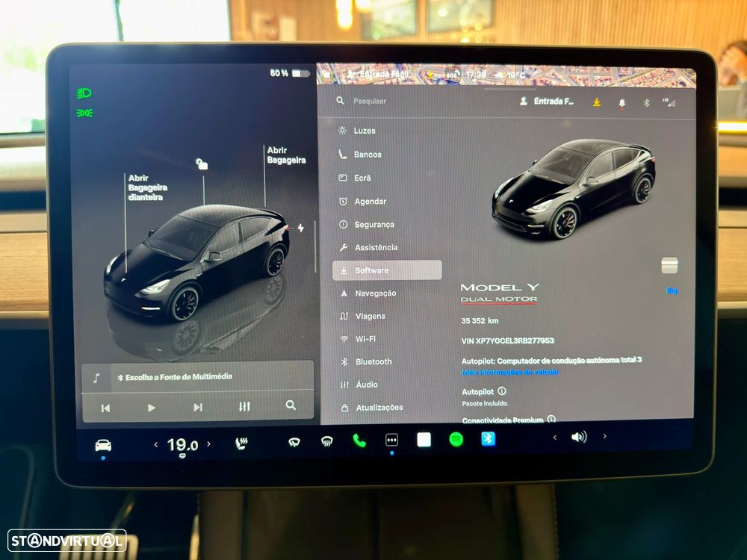The height and width of the screenshot is (560, 747).
Task: Raise volume with right arrow
Action: 604,436
